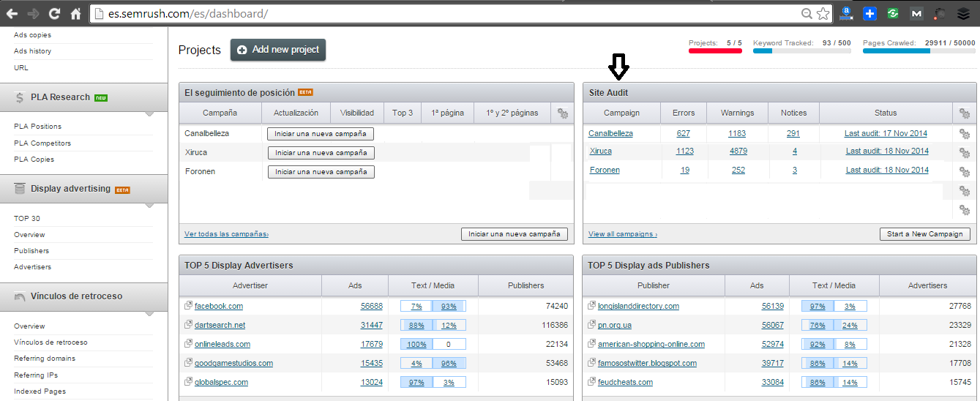This screenshot has height=401, width=980.
Task: Open settings gear in Site Audit header
Action: point(965,113)
